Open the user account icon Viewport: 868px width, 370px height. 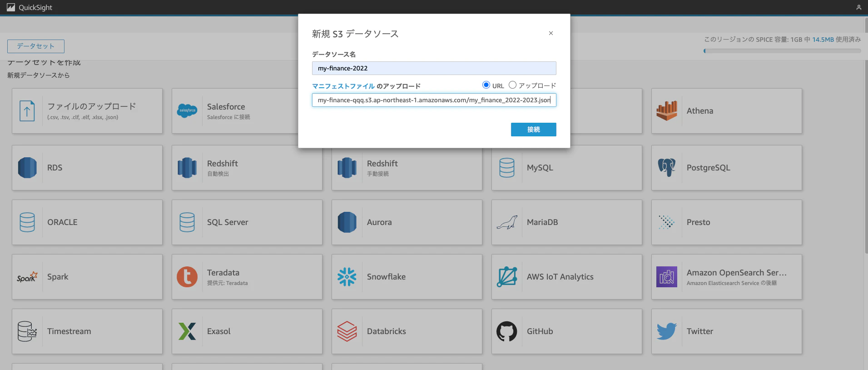tap(858, 7)
